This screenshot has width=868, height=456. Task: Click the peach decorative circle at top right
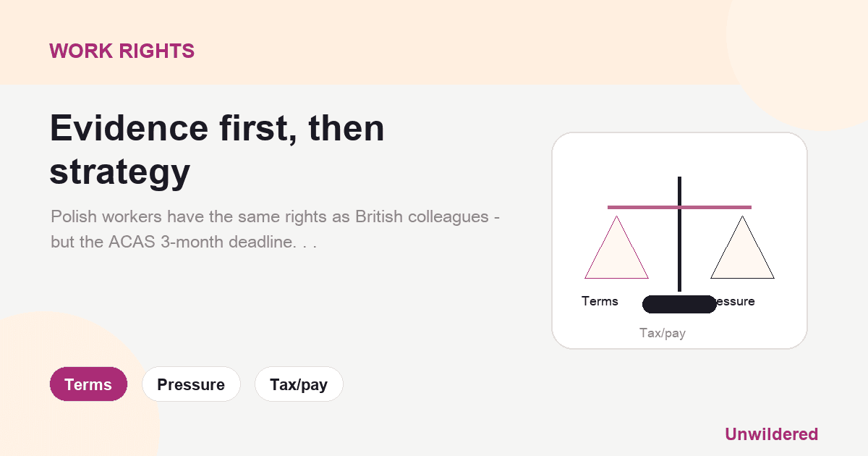coord(803,51)
